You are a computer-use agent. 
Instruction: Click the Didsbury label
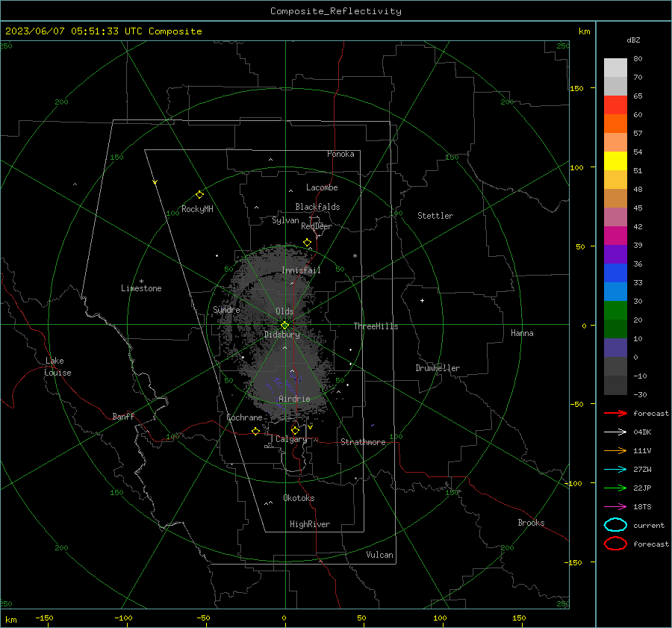click(x=281, y=335)
